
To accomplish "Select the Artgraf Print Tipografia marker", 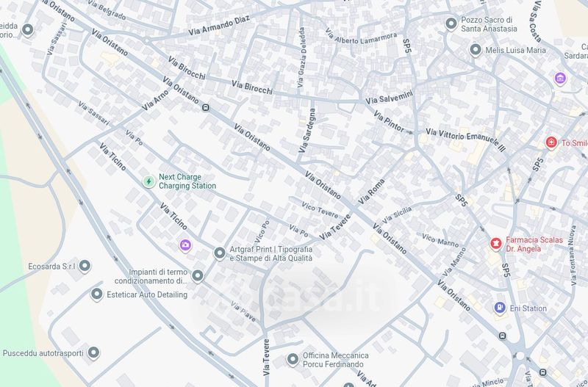I will click(x=220, y=253).
